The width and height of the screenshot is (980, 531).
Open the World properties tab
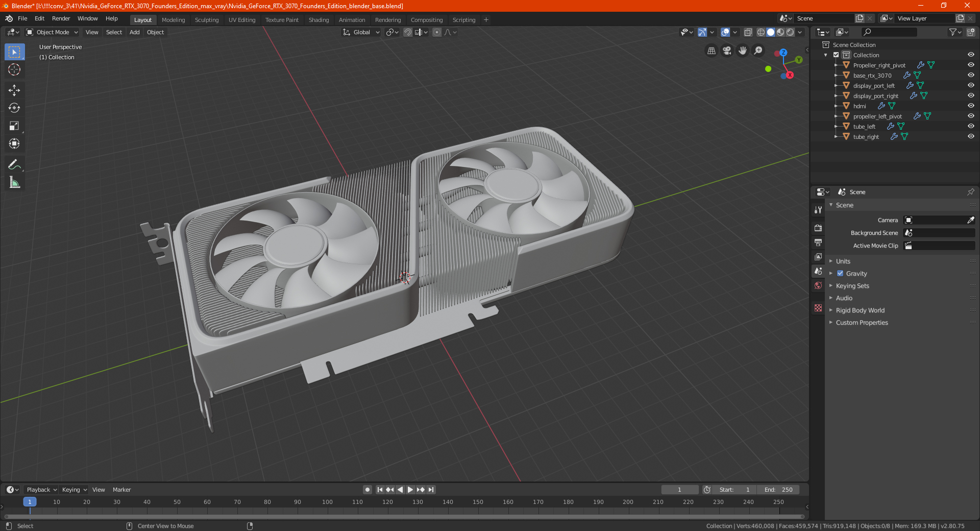818,285
